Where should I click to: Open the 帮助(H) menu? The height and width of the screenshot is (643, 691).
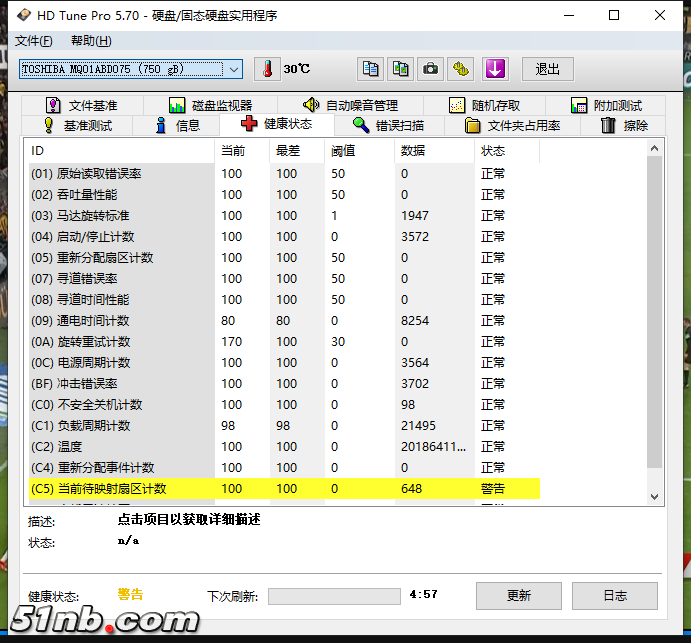click(x=91, y=41)
